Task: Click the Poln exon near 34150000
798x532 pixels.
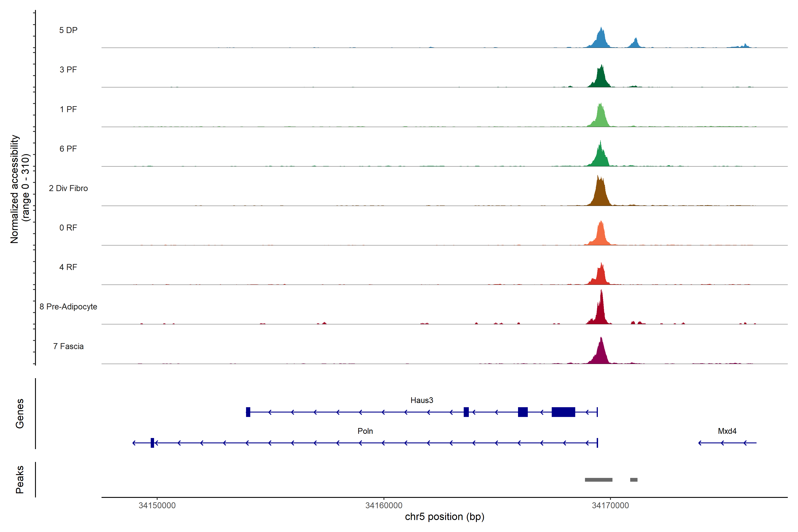Action: [x=152, y=443]
